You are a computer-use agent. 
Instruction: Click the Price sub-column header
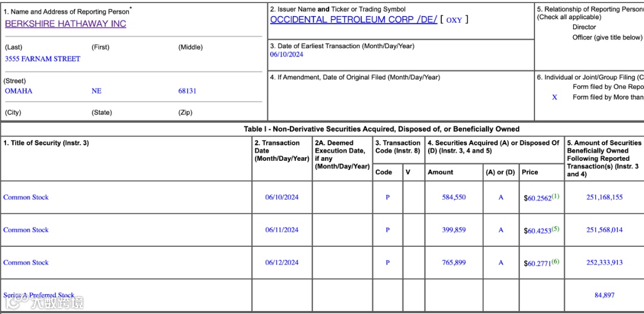pos(530,172)
